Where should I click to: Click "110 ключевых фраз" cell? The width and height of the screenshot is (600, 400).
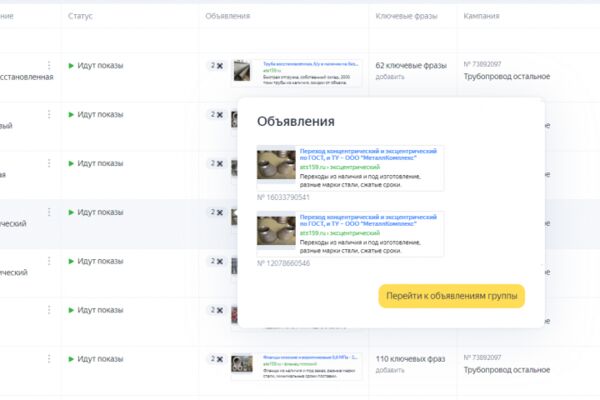pyautogui.click(x=410, y=359)
